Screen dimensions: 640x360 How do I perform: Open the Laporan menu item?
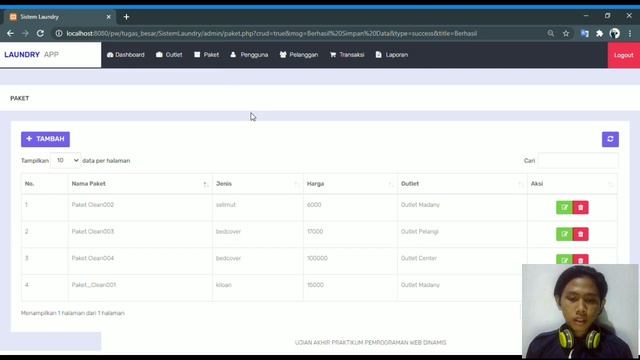click(x=392, y=55)
